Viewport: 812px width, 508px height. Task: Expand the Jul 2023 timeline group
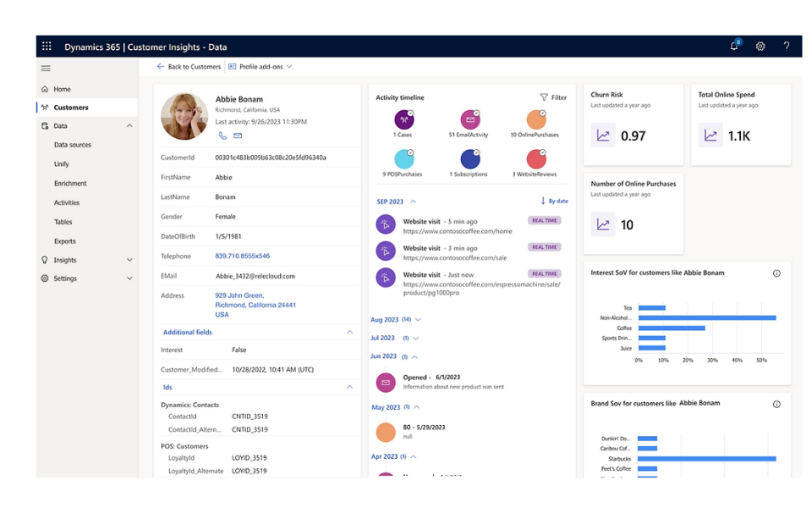[x=416, y=338]
